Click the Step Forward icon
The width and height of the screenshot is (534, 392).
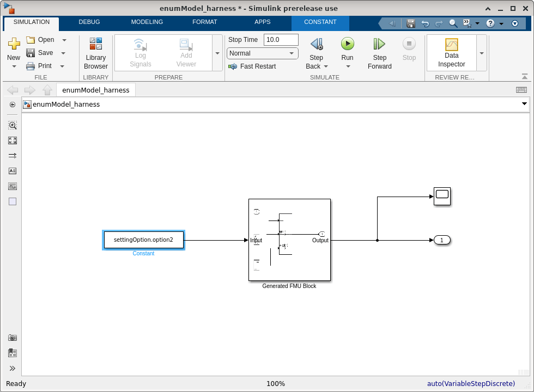[x=379, y=44]
